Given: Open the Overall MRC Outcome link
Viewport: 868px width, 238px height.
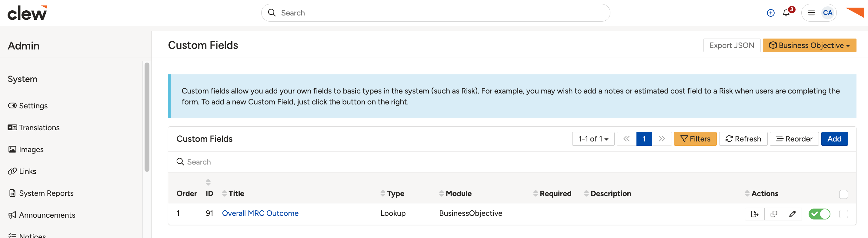Looking at the screenshot, I should (x=260, y=213).
